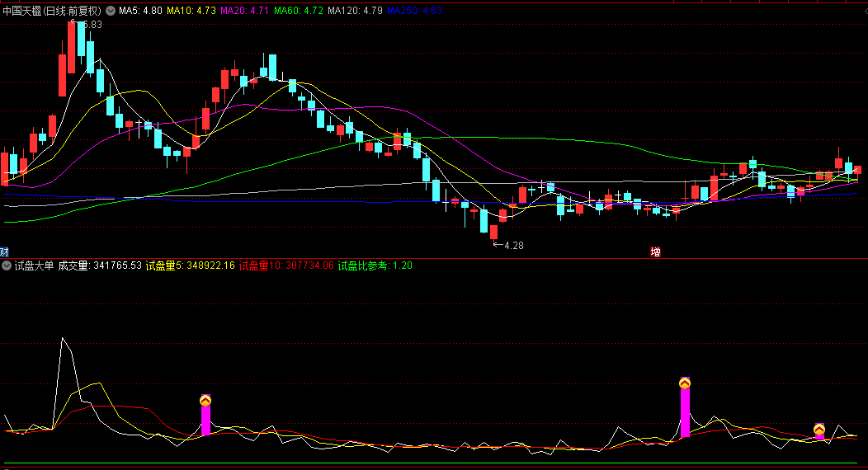The image size is (868, 470).
Task: Click the last small arrow signal icon
Action: [x=819, y=430]
